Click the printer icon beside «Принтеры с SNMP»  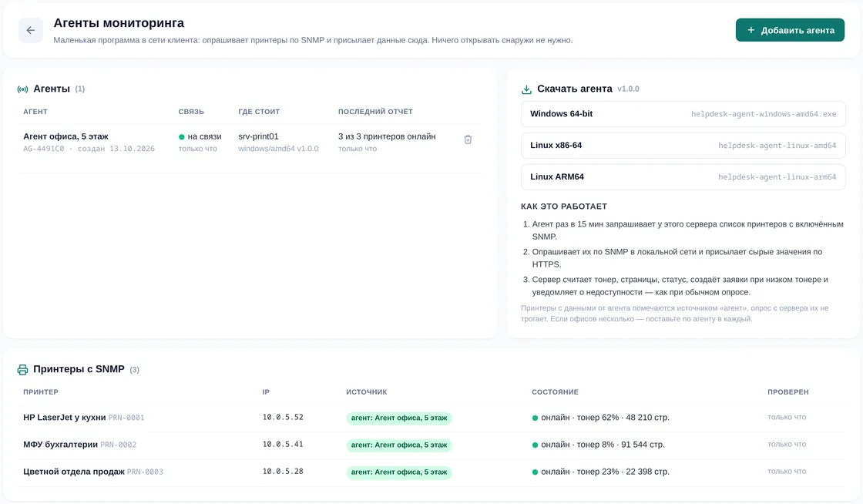[x=22, y=370]
